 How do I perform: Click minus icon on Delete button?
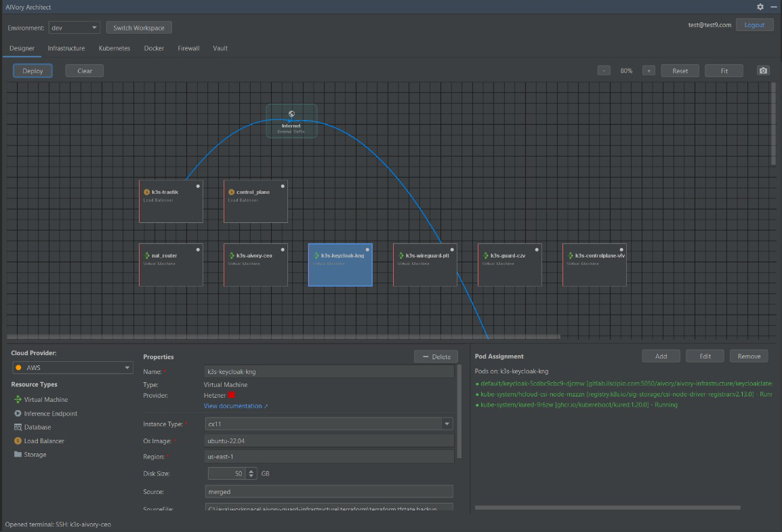[426, 356]
